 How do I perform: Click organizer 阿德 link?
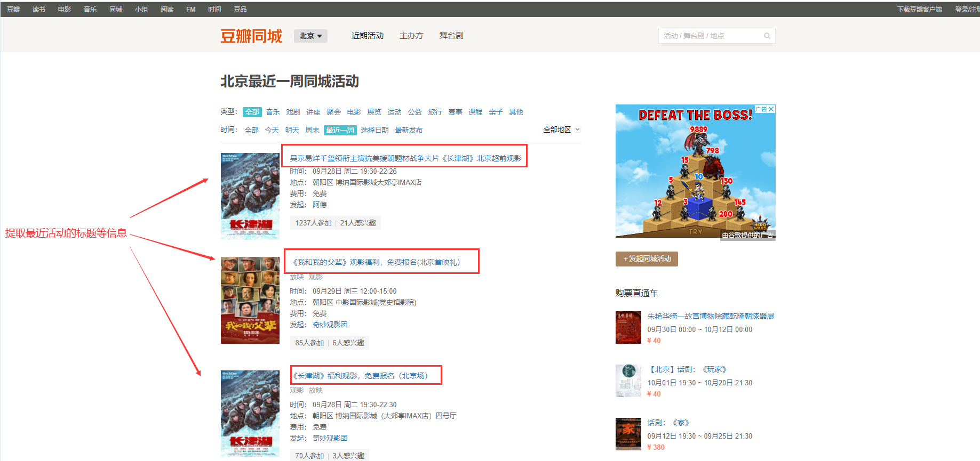[320, 205]
